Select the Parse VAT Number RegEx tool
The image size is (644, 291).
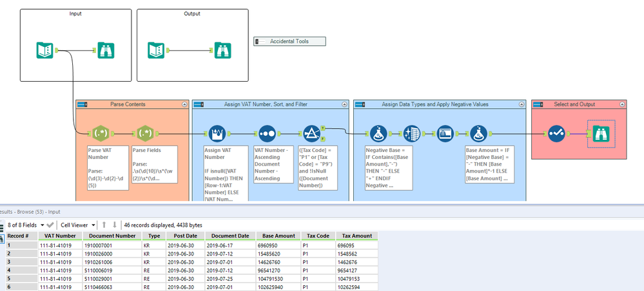point(101,133)
